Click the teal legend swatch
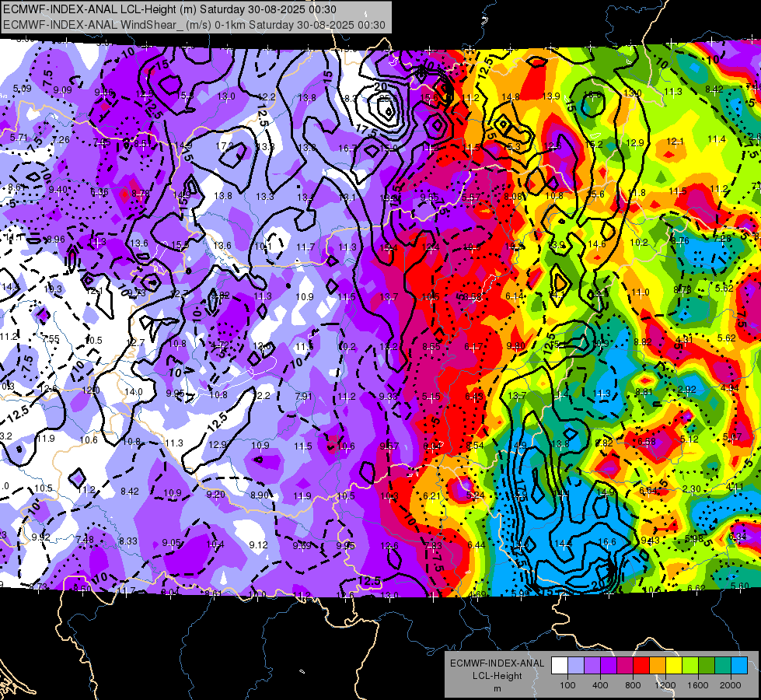 [723, 666]
